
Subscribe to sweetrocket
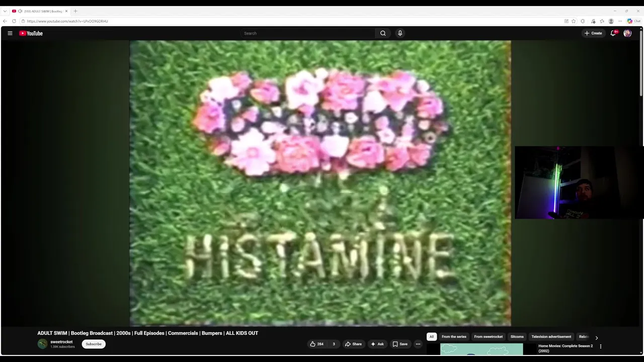pos(94,344)
